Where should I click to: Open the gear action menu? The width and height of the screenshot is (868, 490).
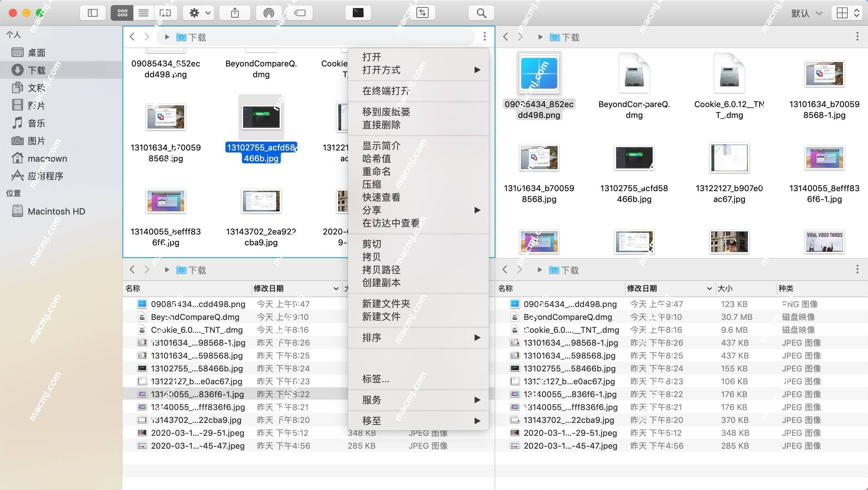[198, 13]
